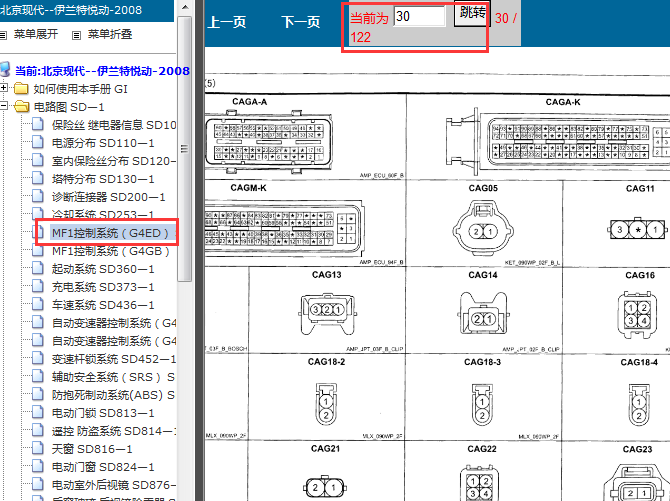Click the CAG14 connector diagram

point(483,313)
